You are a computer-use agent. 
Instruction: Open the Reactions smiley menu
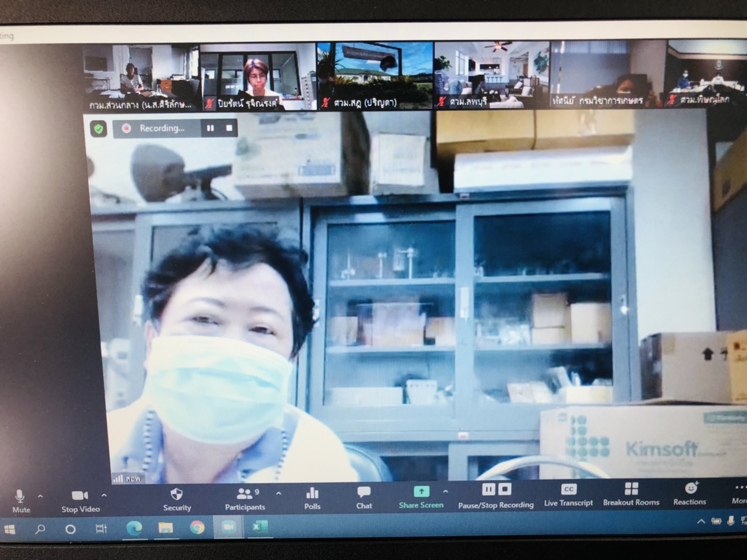(x=689, y=494)
